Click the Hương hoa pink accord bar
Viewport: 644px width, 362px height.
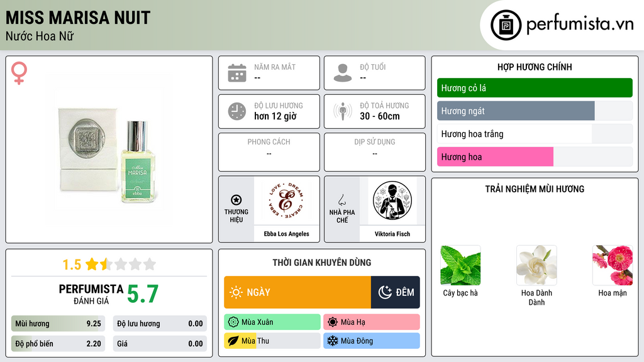pos(496,156)
